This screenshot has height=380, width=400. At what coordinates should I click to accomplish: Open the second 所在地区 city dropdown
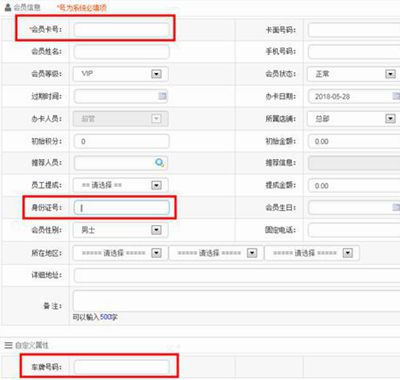pyautogui.click(x=216, y=253)
